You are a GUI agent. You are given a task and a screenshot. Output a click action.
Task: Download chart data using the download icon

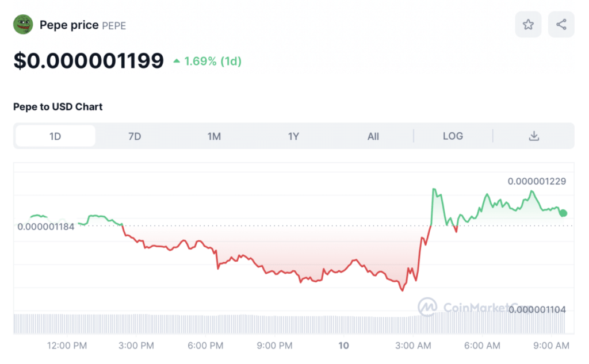coord(534,136)
